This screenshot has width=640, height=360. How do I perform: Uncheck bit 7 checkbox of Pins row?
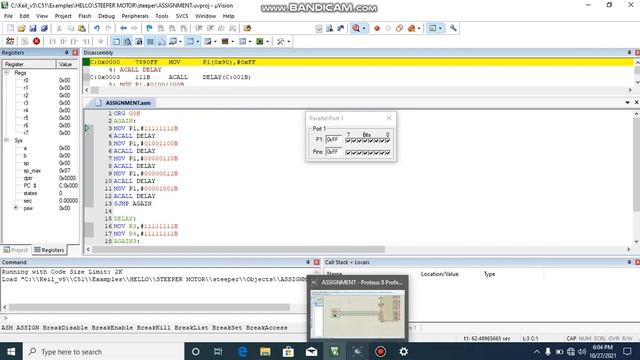click(348, 152)
